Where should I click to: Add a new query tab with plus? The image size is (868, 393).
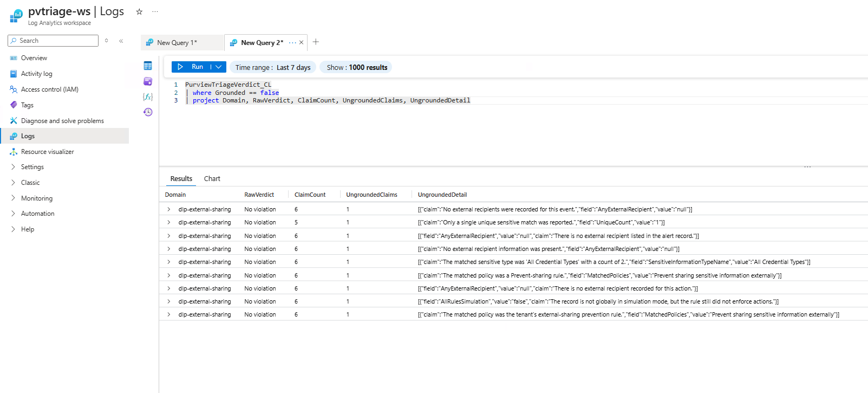316,42
